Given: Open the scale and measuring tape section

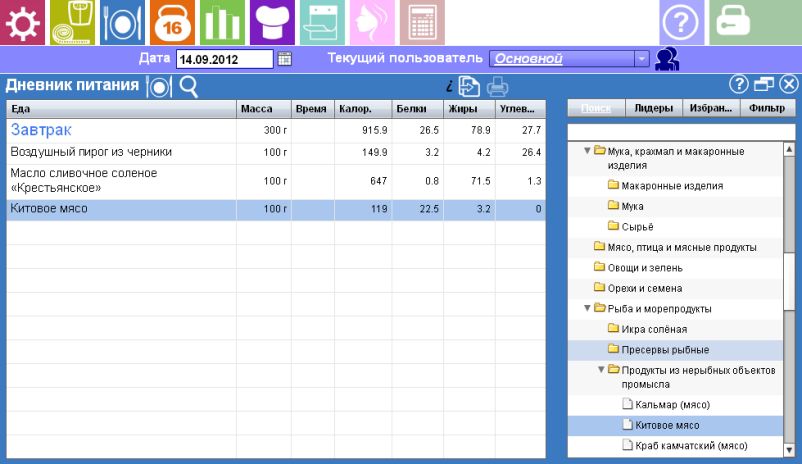Looking at the screenshot, I should coord(73,22).
